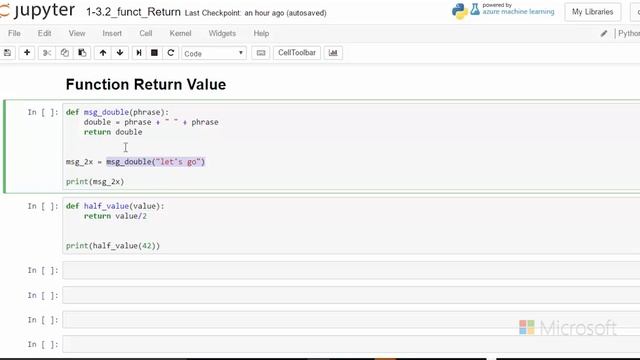Click the Python kernel indicator
Image resolution: width=640 pixels, height=360 pixels.
(x=629, y=33)
